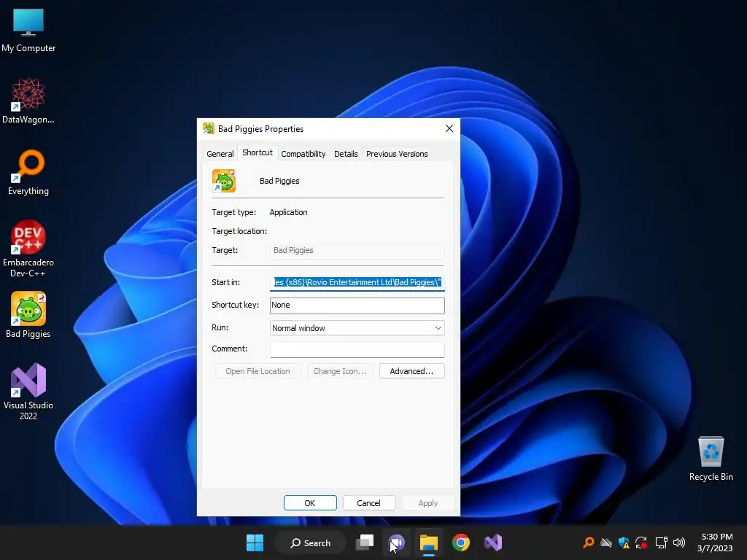747x560 pixels.
Task: Open the volume speaker tray icon
Action: pyautogui.click(x=679, y=542)
